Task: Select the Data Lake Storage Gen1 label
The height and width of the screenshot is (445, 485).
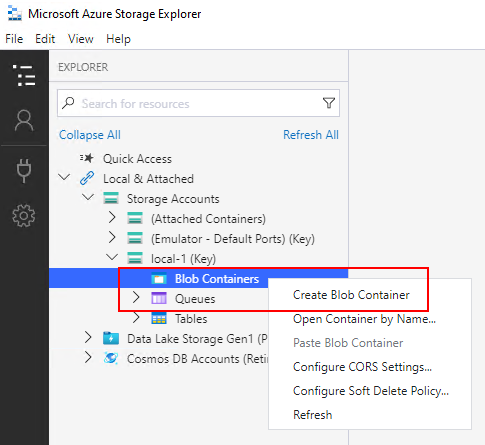Action: click(x=197, y=339)
